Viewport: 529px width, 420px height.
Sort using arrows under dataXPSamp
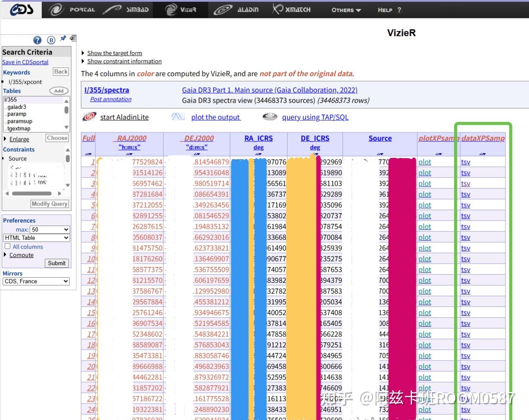(x=483, y=154)
